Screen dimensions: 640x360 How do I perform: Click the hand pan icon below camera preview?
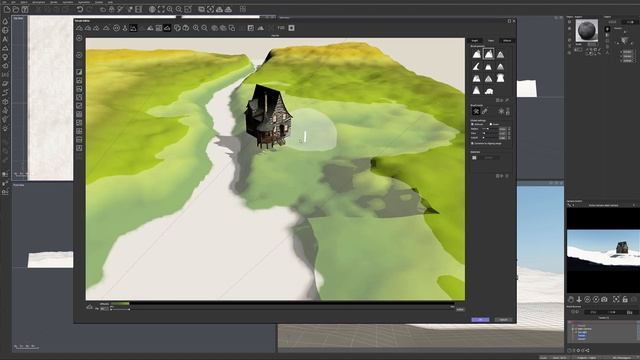[571, 300]
